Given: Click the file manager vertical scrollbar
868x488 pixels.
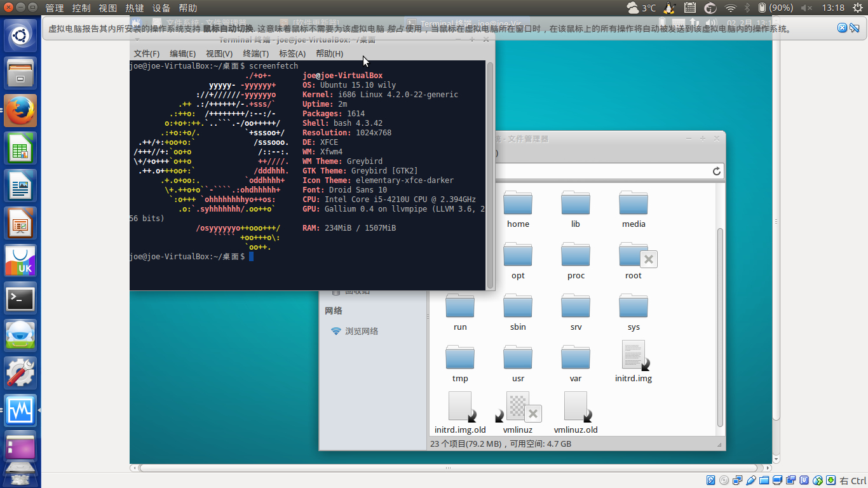Looking at the screenshot, I should (x=720, y=327).
